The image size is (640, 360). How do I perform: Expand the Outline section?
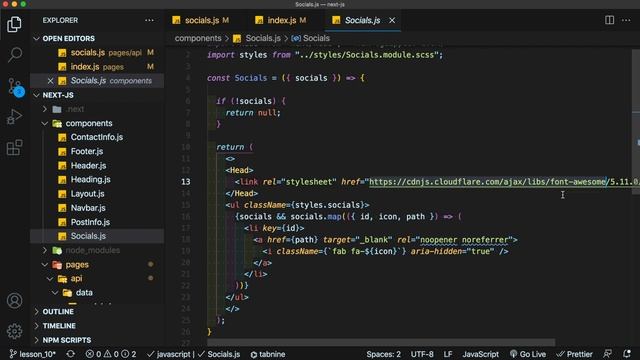58,311
